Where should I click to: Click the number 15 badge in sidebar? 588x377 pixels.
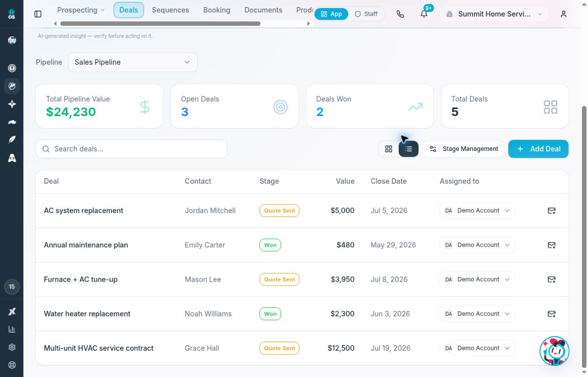(12, 287)
